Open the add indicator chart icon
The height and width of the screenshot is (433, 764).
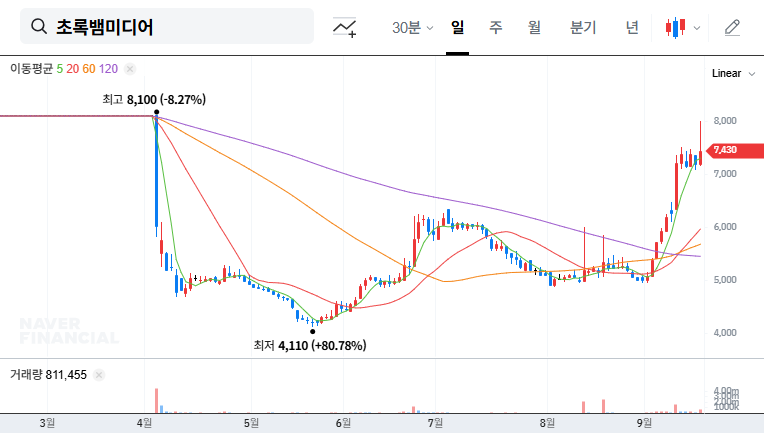click(344, 27)
